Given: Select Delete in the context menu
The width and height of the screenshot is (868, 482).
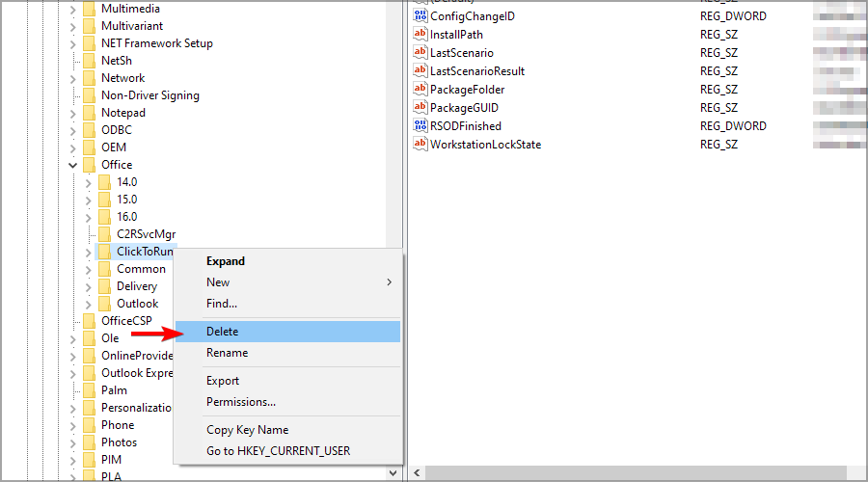Looking at the screenshot, I should (287, 332).
